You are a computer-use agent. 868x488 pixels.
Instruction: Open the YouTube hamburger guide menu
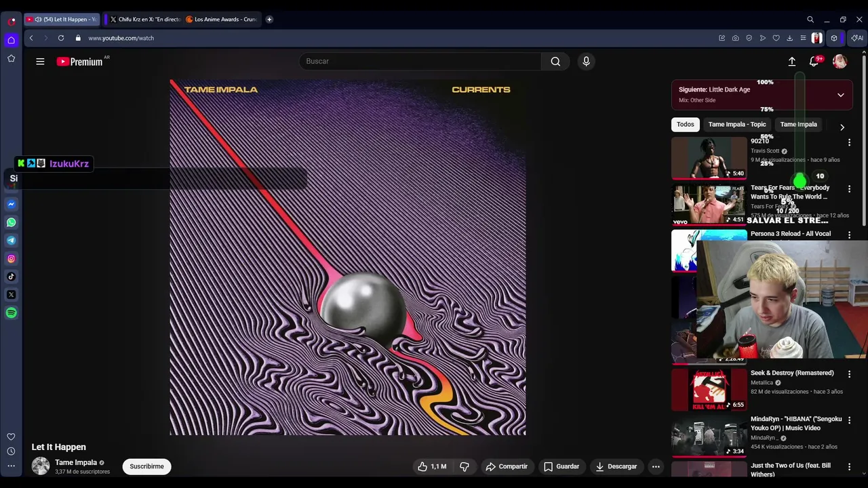click(40, 62)
